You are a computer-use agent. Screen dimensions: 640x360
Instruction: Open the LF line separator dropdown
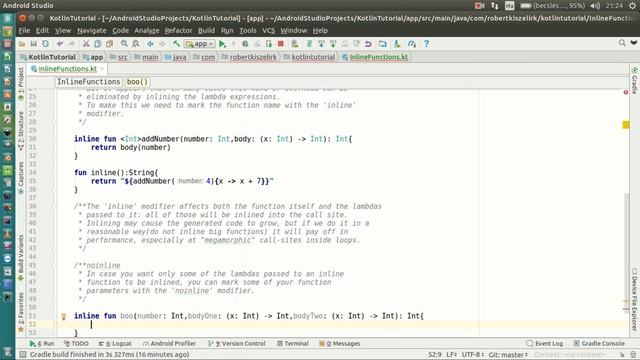pos(451,355)
